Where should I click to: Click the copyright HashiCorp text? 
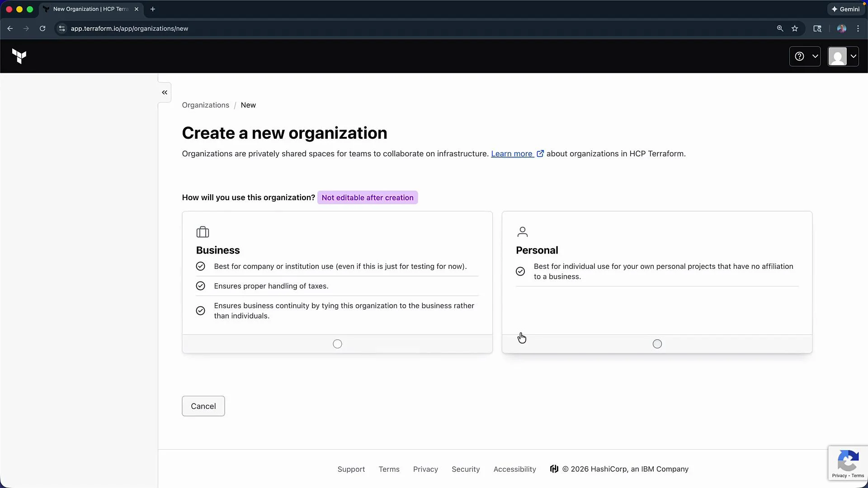click(625, 469)
